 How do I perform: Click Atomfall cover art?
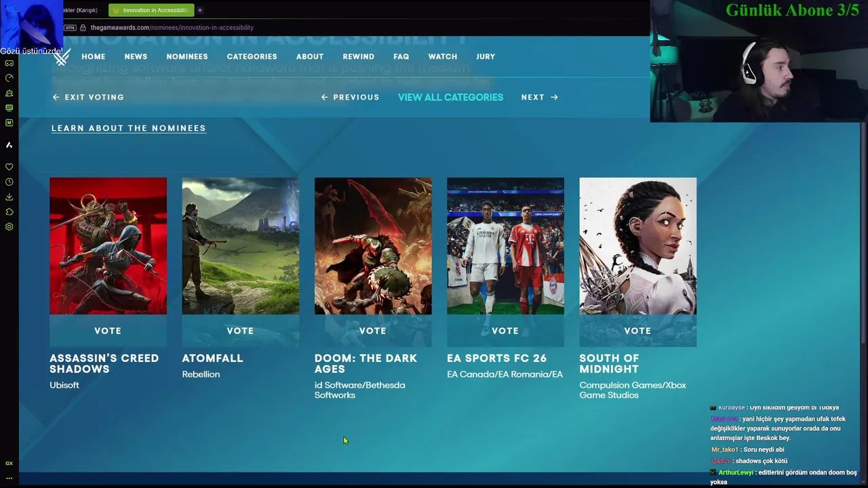pos(240,246)
